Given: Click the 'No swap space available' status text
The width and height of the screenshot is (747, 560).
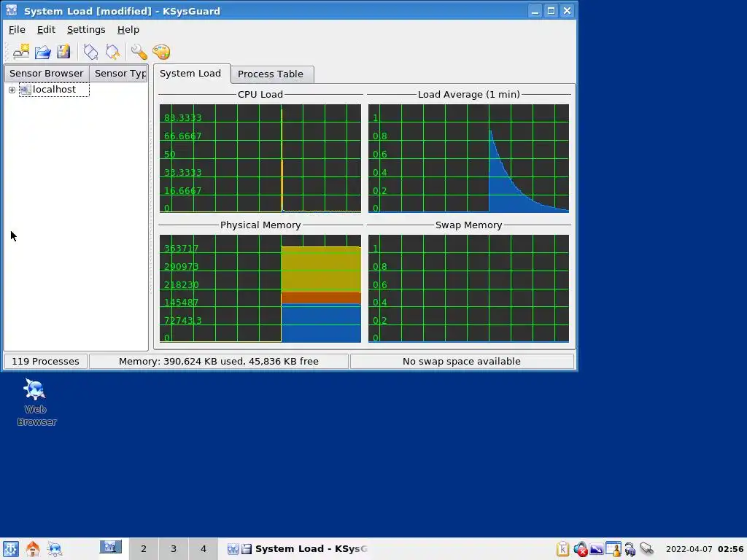Looking at the screenshot, I should pyautogui.click(x=462, y=362).
